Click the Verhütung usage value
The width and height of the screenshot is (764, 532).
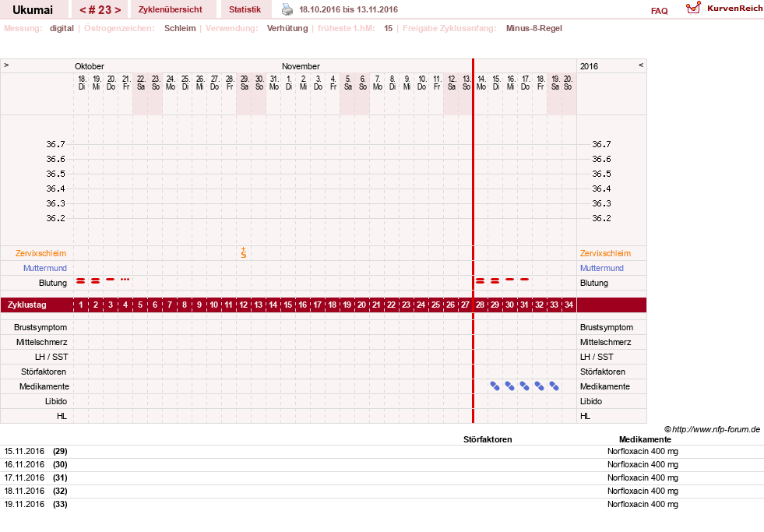(x=287, y=28)
